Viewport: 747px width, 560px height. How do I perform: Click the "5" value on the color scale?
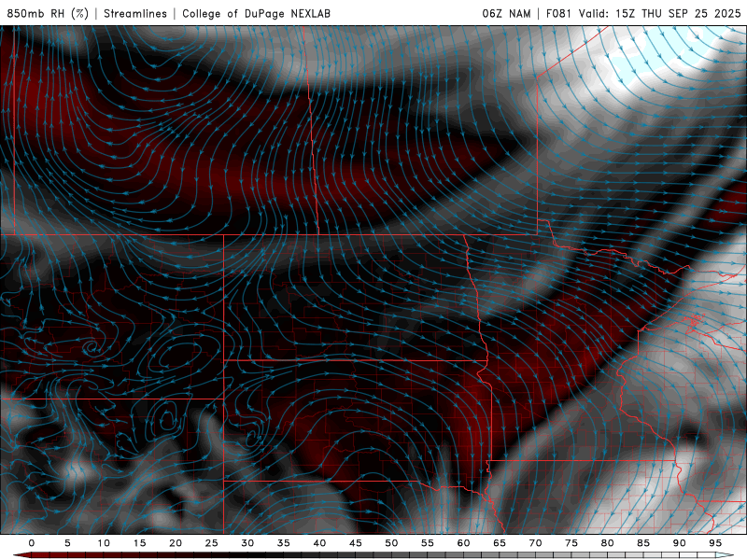[67, 543]
